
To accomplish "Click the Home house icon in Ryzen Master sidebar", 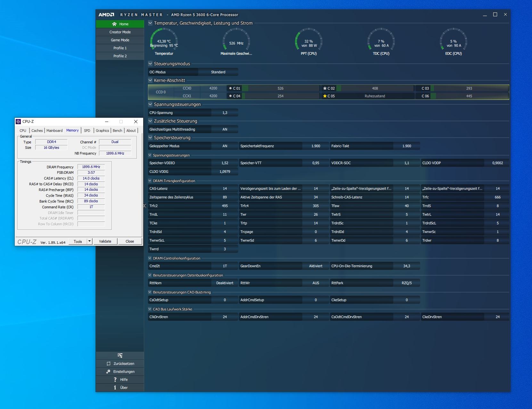I will click(114, 24).
